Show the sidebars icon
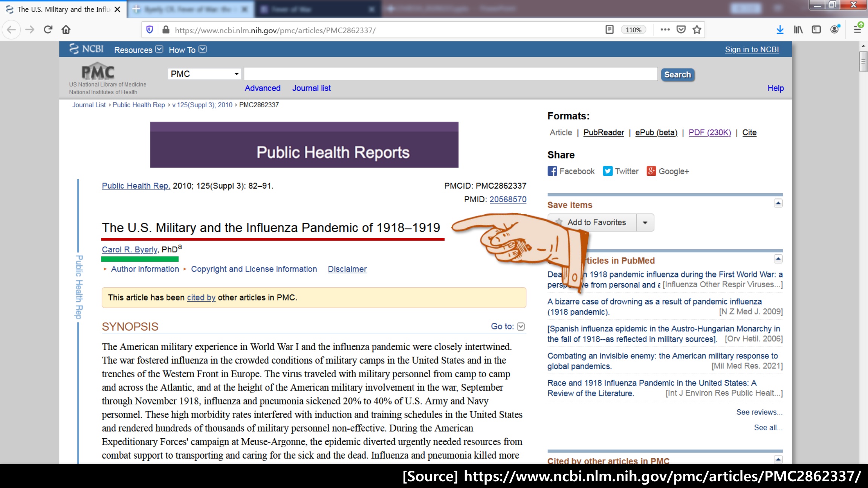This screenshot has width=868, height=488. coord(816,30)
